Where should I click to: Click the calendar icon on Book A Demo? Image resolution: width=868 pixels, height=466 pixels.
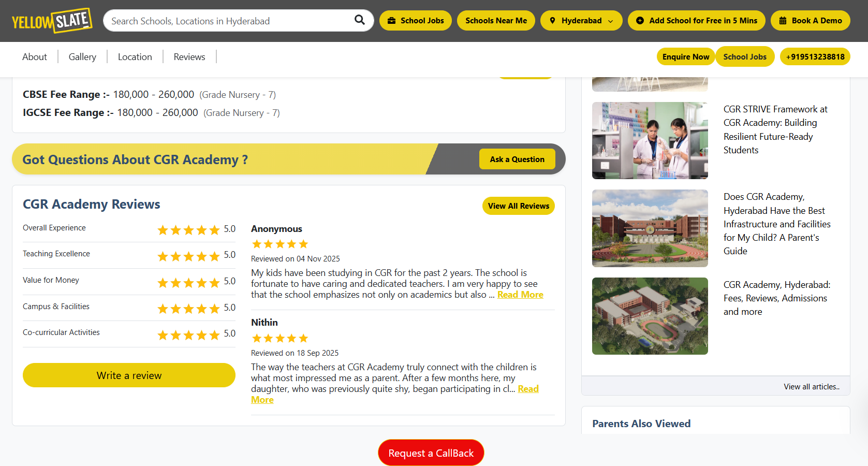point(783,21)
